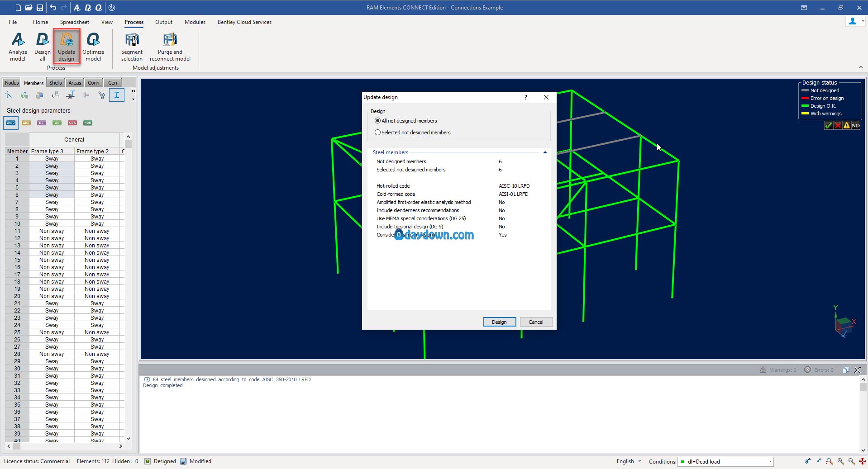Screen dimensions: 868x469
Task: Copy output messages with the copy icon
Action: coord(845,370)
